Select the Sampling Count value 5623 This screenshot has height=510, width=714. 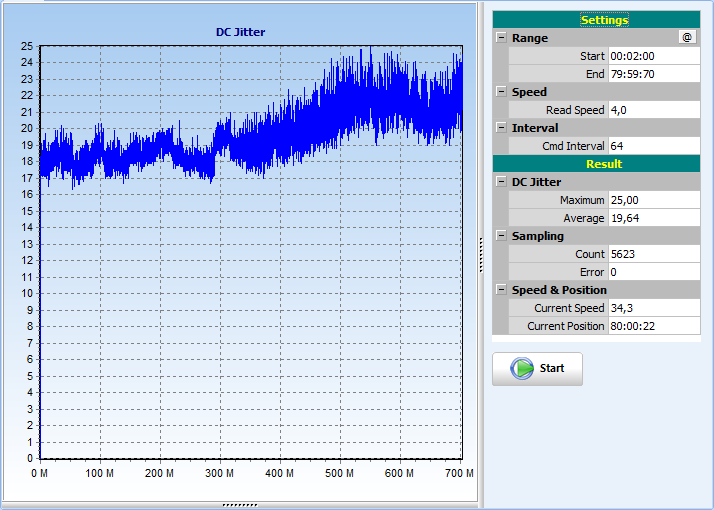(654, 254)
